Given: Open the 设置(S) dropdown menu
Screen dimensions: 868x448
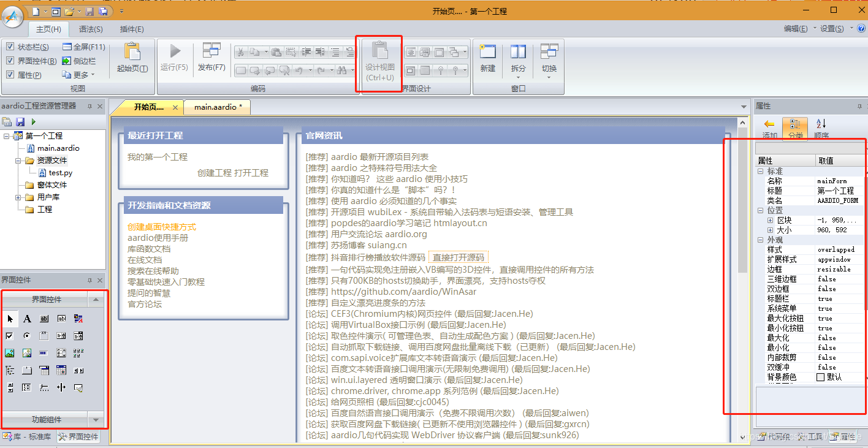Looking at the screenshot, I should point(836,29).
